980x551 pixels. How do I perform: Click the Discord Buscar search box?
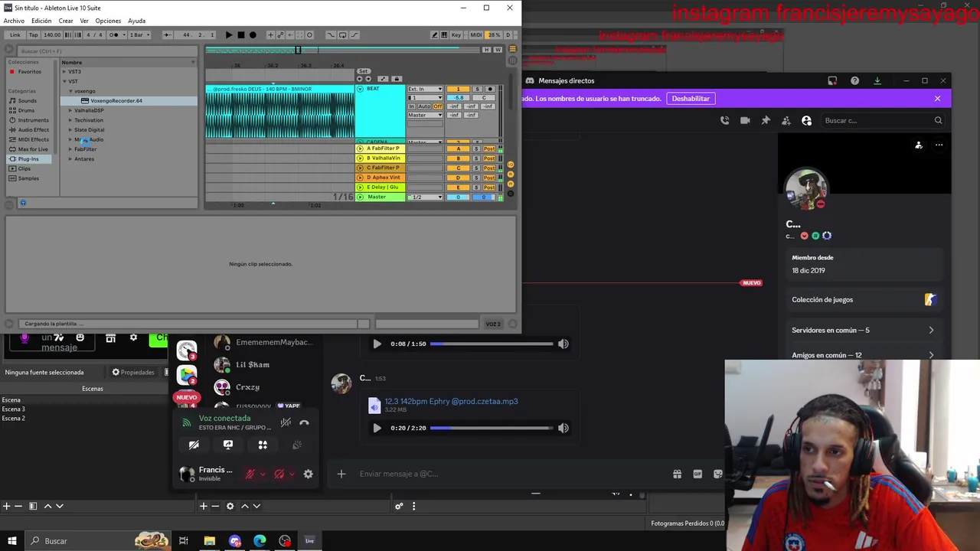(x=882, y=120)
